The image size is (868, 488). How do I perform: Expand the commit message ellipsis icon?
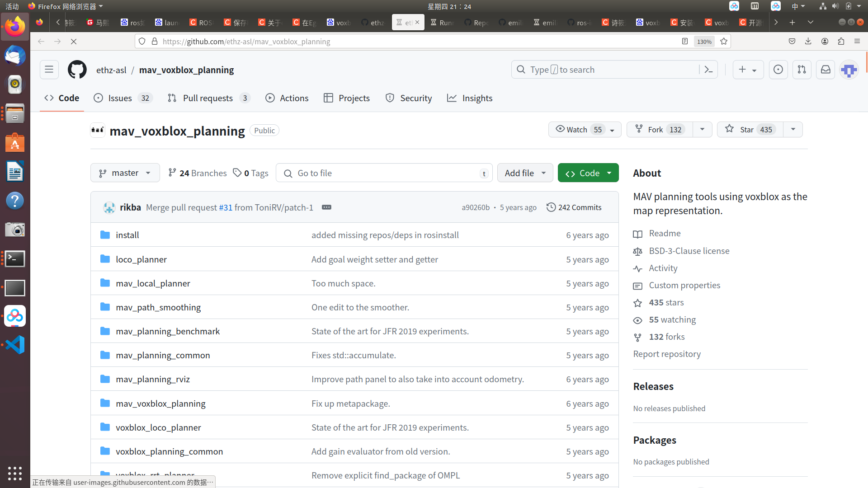(x=326, y=207)
